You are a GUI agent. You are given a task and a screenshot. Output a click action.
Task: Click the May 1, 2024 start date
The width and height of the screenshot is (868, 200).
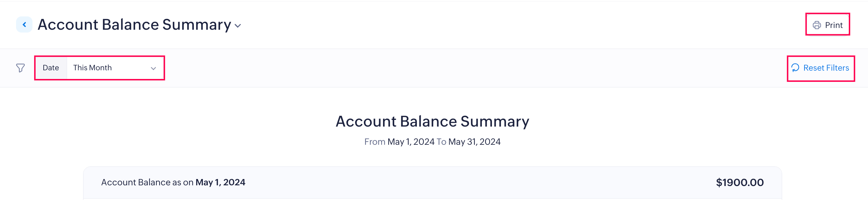click(x=411, y=142)
